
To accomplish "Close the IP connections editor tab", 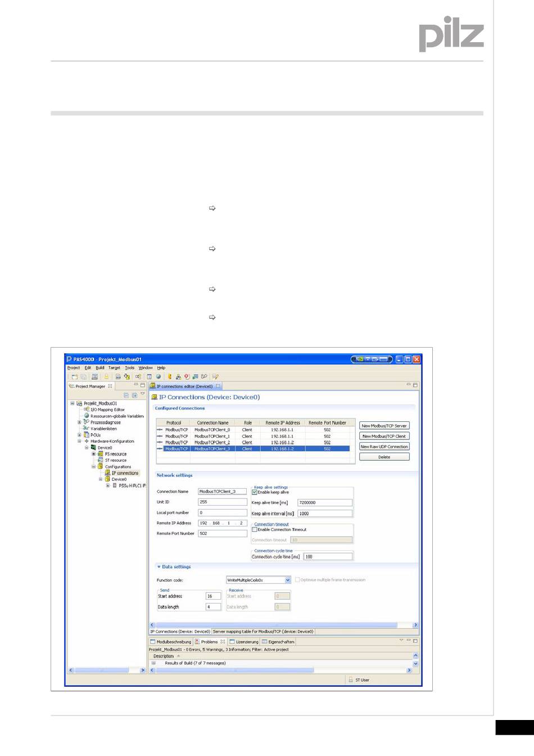I will coord(218,386).
